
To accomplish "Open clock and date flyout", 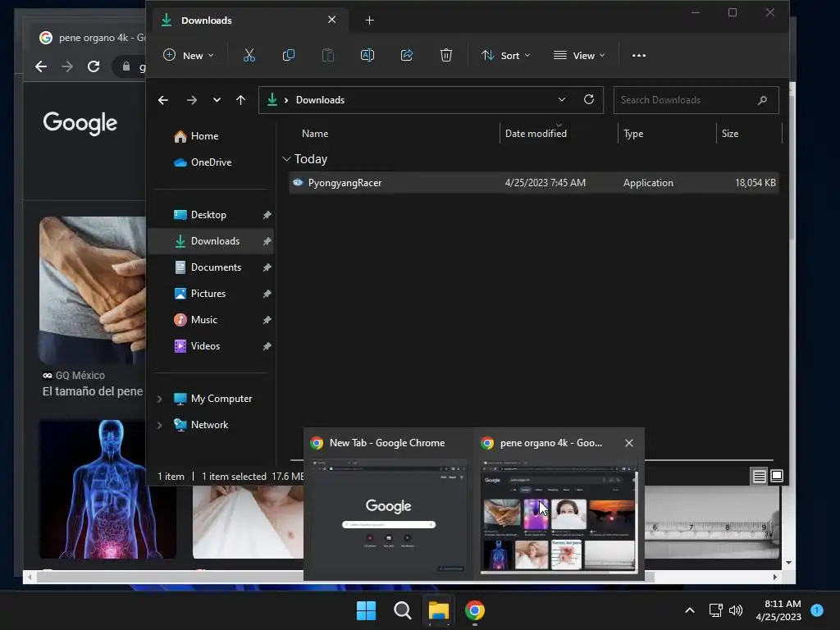I will point(778,610).
